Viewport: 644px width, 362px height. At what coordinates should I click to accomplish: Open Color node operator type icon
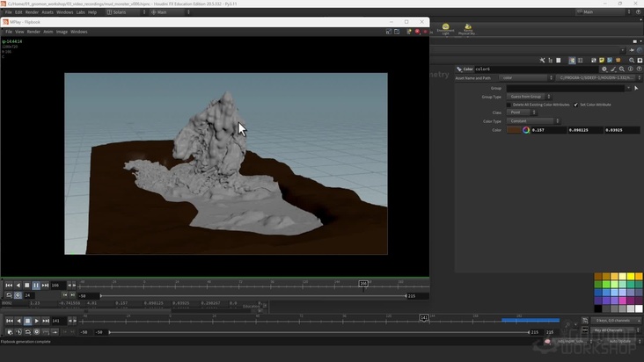tap(459, 69)
